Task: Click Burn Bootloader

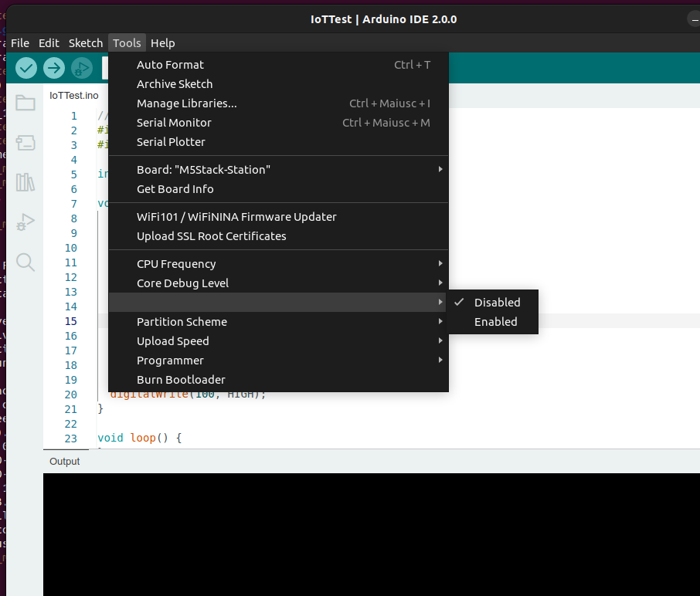Action: 279,380
